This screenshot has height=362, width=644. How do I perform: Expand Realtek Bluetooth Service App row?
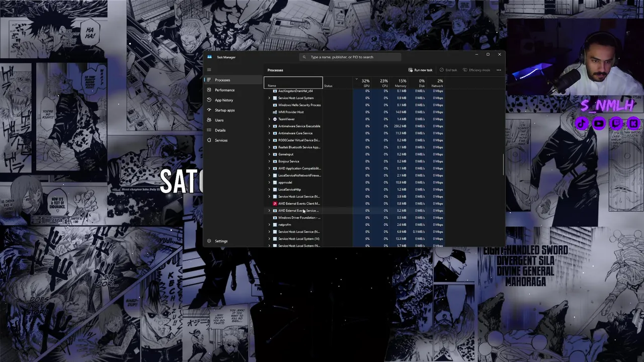269,147
